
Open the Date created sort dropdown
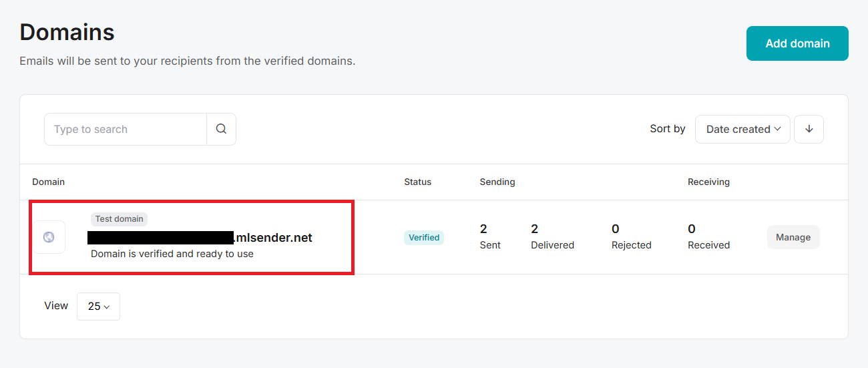pos(742,129)
